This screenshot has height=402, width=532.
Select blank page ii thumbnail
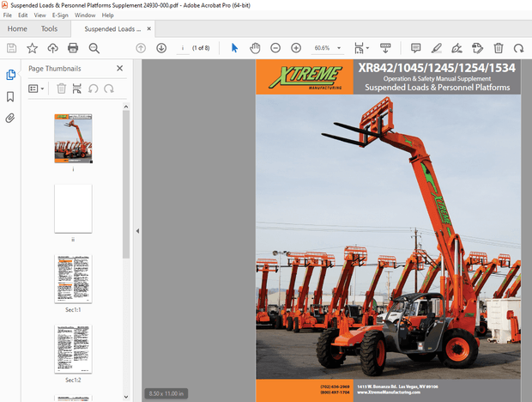(73, 209)
